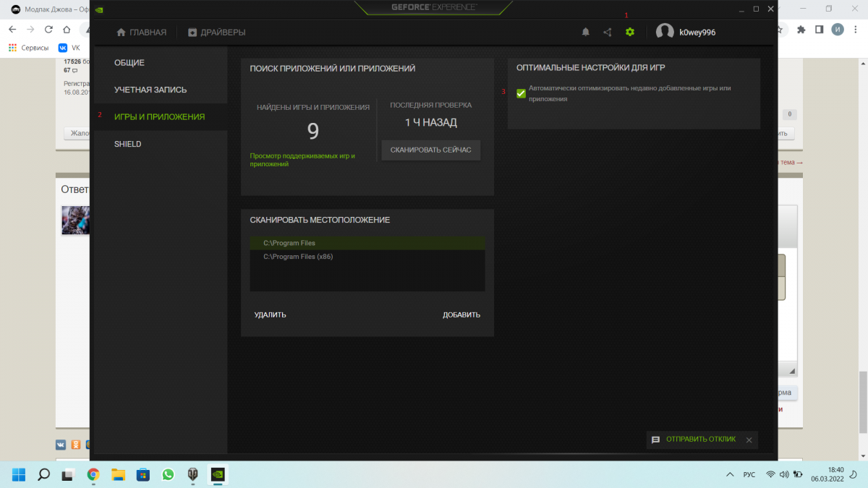Viewport: 868px width, 488px height.
Task: Open the settings gear icon
Action: click(629, 32)
